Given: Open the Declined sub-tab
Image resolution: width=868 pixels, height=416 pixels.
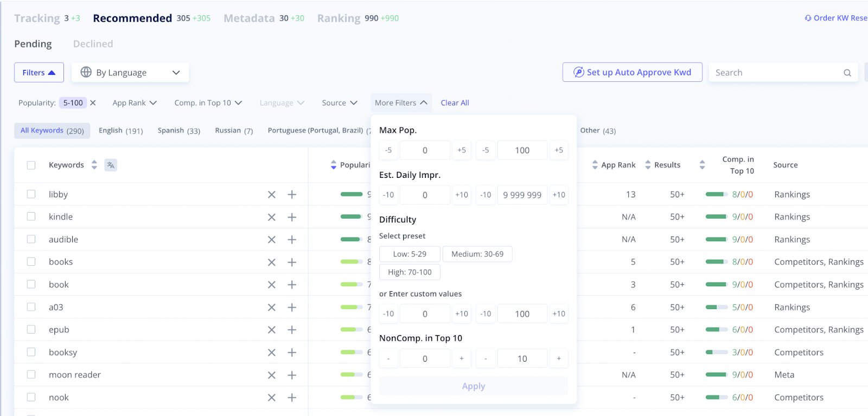Looking at the screenshot, I should [93, 44].
